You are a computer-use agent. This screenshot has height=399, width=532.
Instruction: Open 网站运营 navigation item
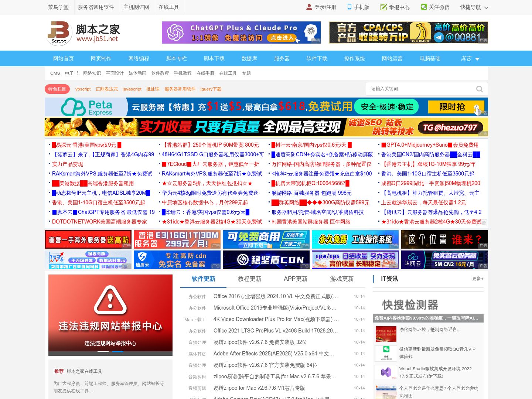pyautogui.click(x=392, y=58)
